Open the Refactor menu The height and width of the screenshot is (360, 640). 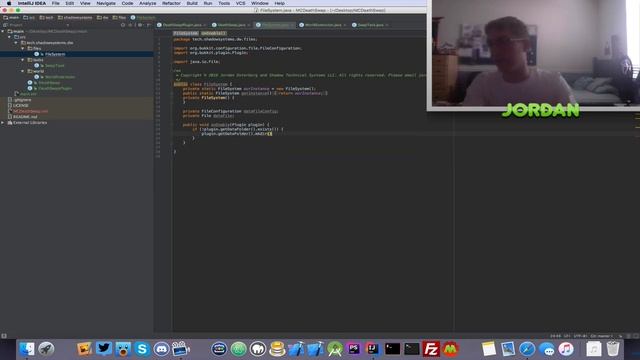click(x=171, y=3)
